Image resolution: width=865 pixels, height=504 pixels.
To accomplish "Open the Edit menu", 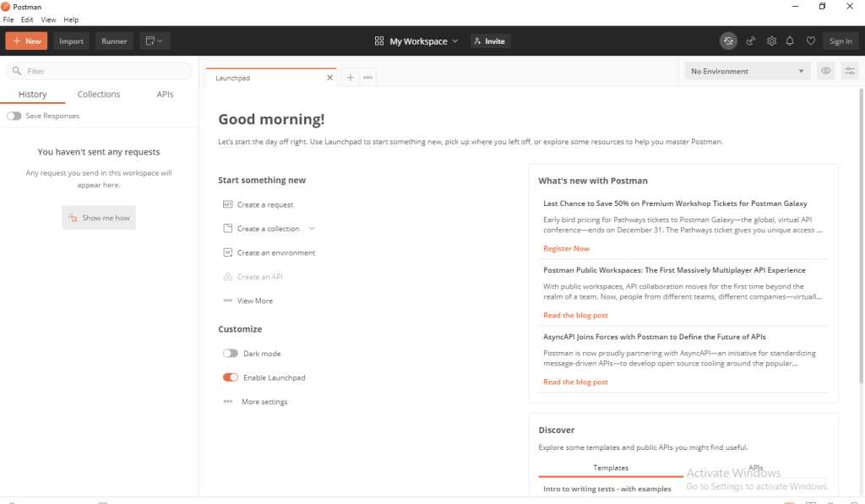I will coord(27,19).
